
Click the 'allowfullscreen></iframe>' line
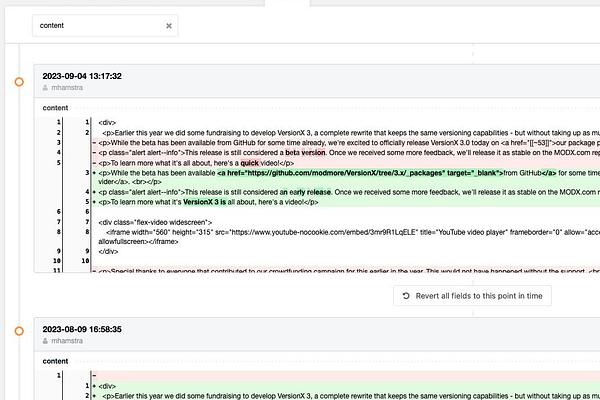pos(138,242)
